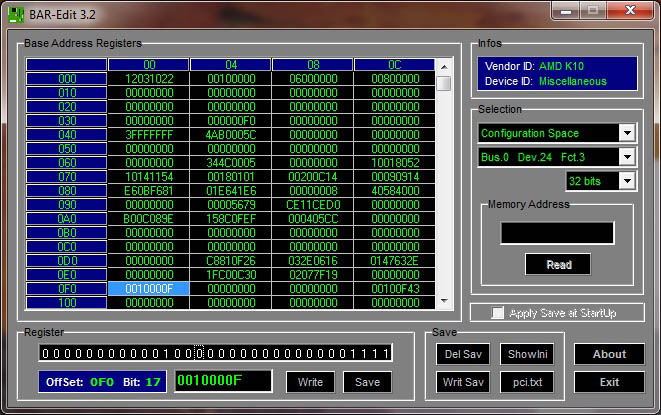Select cell 000405CC in row 0A0
This screenshot has height=415, width=661.
click(313, 219)
